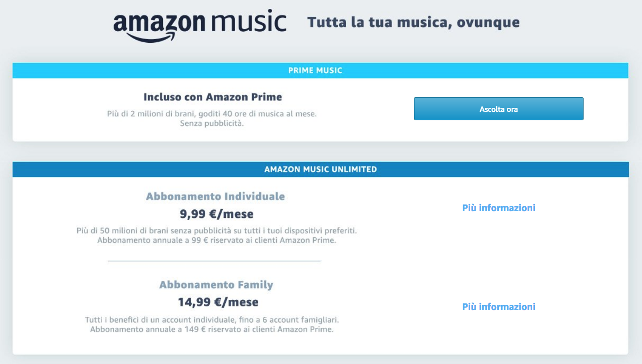Click the "Più di 2 milioni di brani" text
The height and width of the screenshot is (364, 642).
(212, 114)
